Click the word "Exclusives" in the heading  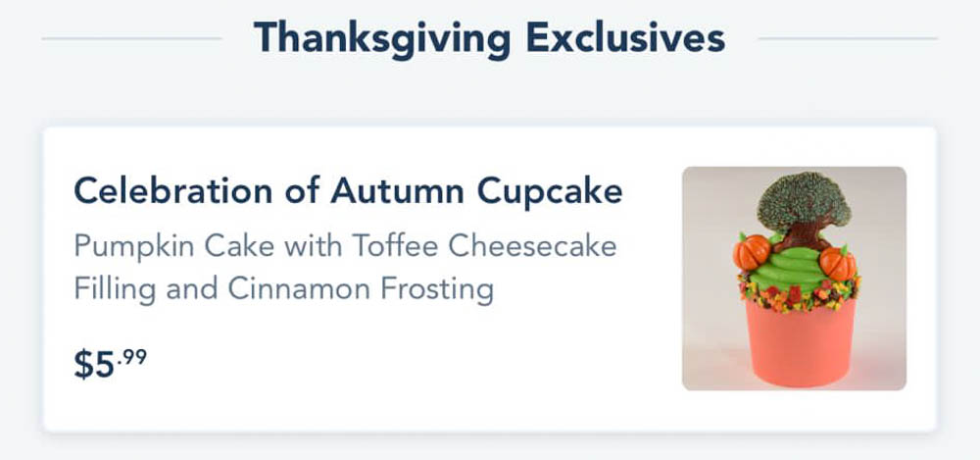625,38
